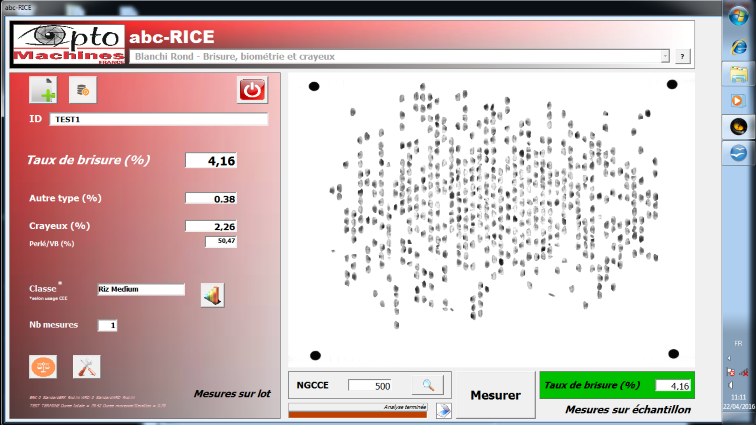Viewport: 756px width, 425px height.
Task: Click the ID field containing TEST1
Action: point(159,119)
